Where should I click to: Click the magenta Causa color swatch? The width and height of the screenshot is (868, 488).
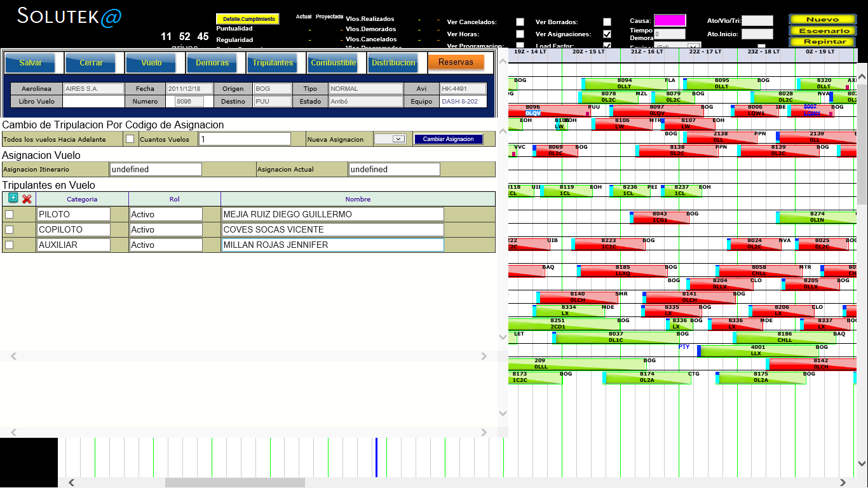pyautogui.click(x=670, y=20)
